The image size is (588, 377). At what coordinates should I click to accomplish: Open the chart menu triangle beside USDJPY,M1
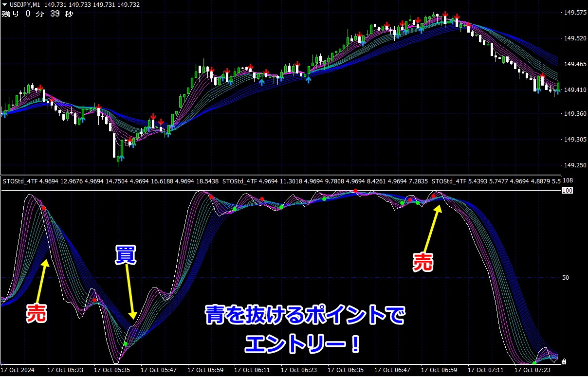point(5,4)
